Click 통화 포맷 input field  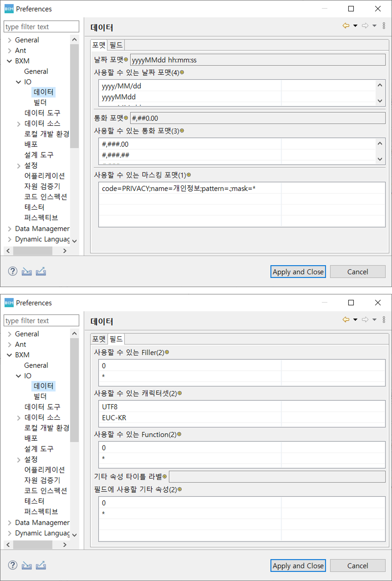point(258,118)
